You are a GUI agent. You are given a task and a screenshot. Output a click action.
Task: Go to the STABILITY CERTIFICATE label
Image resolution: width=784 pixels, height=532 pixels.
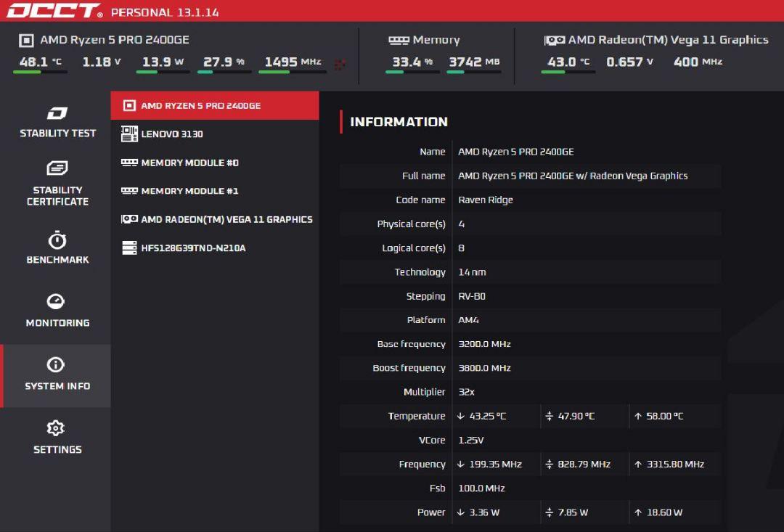[57, 195]
